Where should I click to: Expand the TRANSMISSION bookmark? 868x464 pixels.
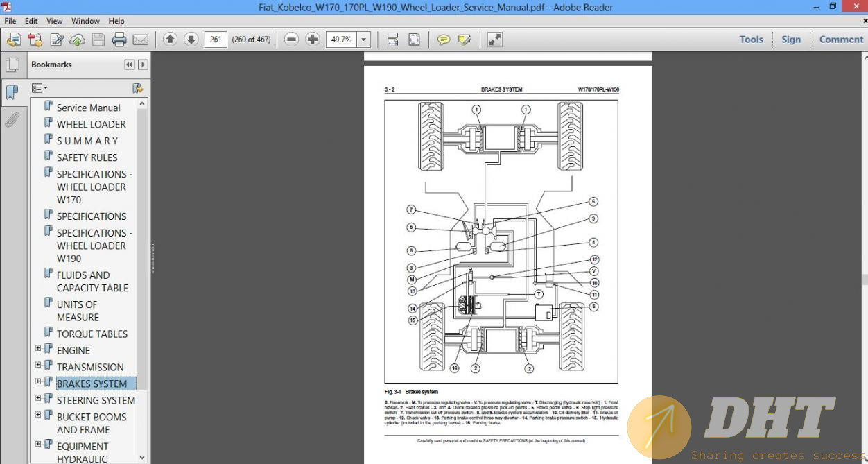(38, 365)
